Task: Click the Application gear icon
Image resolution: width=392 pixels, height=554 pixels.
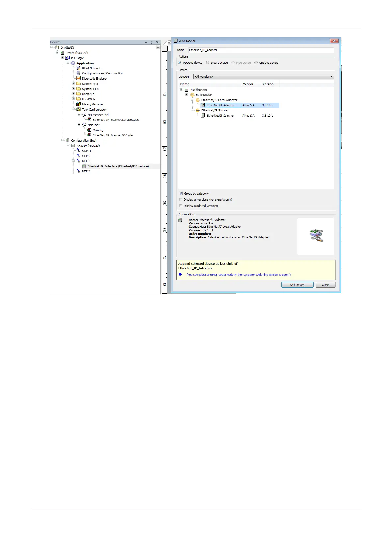Action: [x=73, y=63]
